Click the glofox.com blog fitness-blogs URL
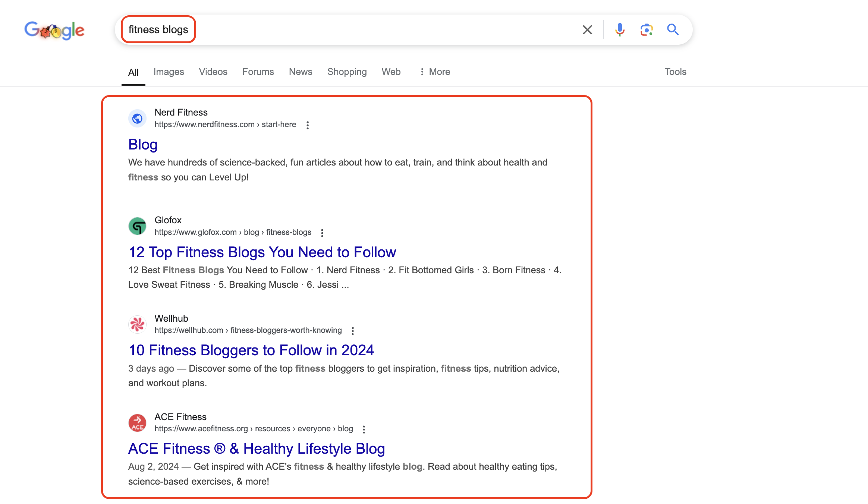 [233, 232]
